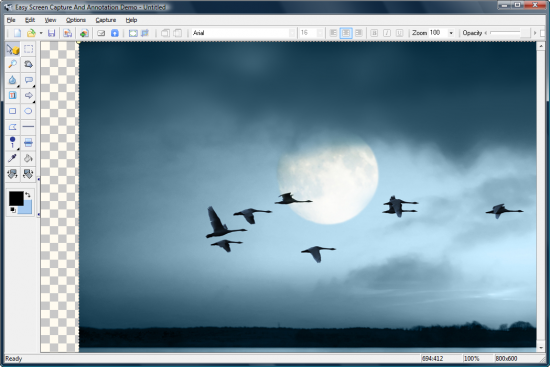The height and width of the screenshot is (367, 550).
Task: Select the object pointer tool
Action: pos(13,49)
